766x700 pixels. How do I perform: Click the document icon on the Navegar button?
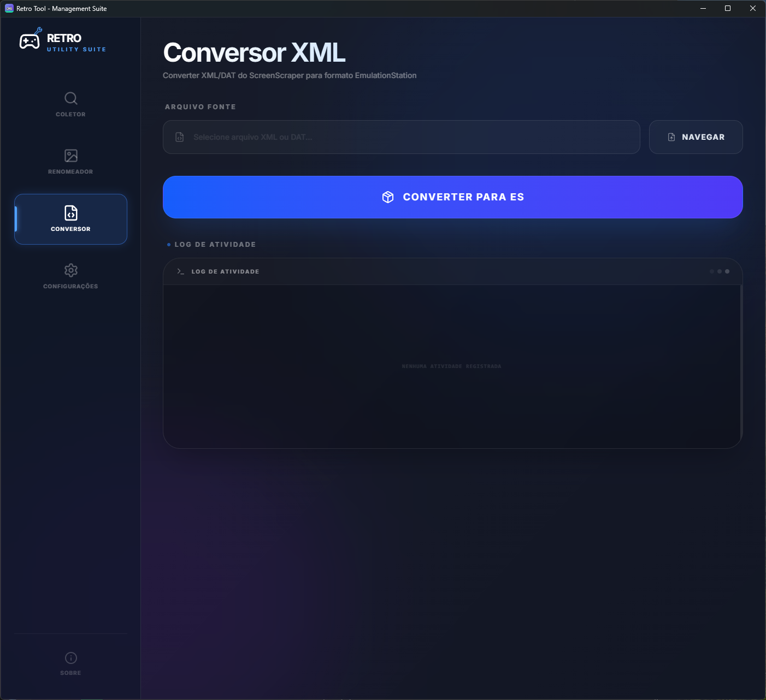click(671, 137)
